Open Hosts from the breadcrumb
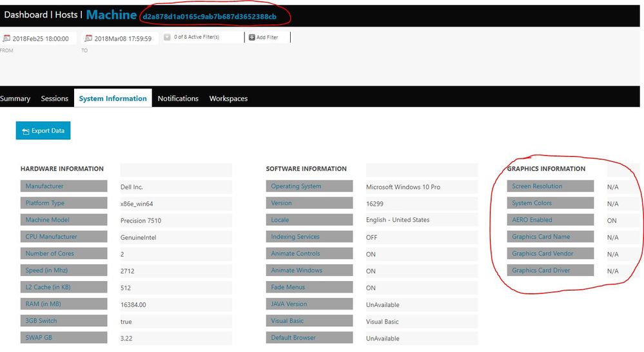 click(66, 14)
